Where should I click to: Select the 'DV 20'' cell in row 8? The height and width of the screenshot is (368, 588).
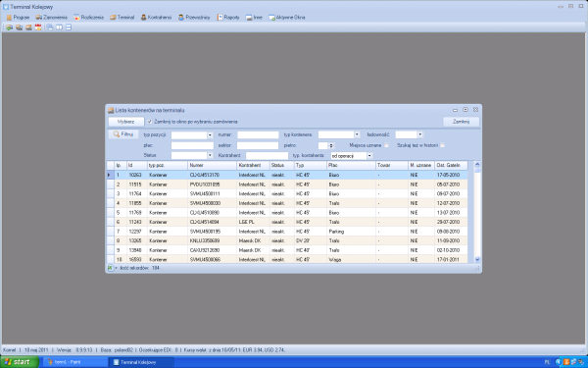(310, 240)
